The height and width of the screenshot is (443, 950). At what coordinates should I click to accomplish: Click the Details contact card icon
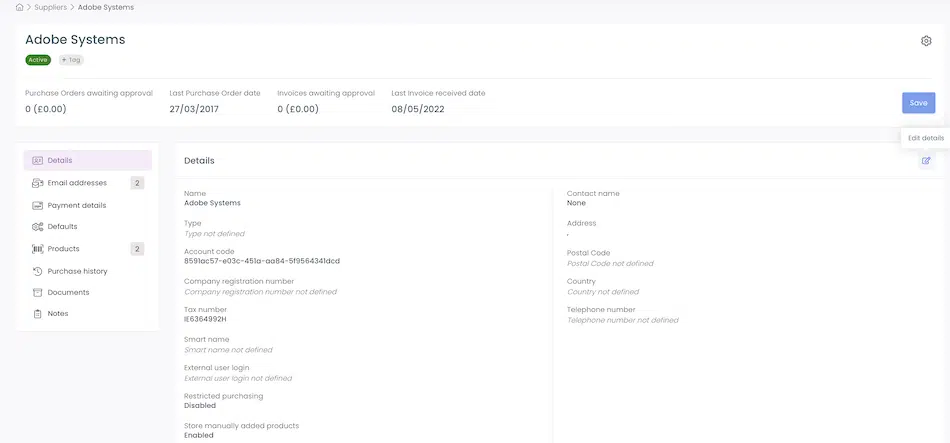click(x=37, y=161)
